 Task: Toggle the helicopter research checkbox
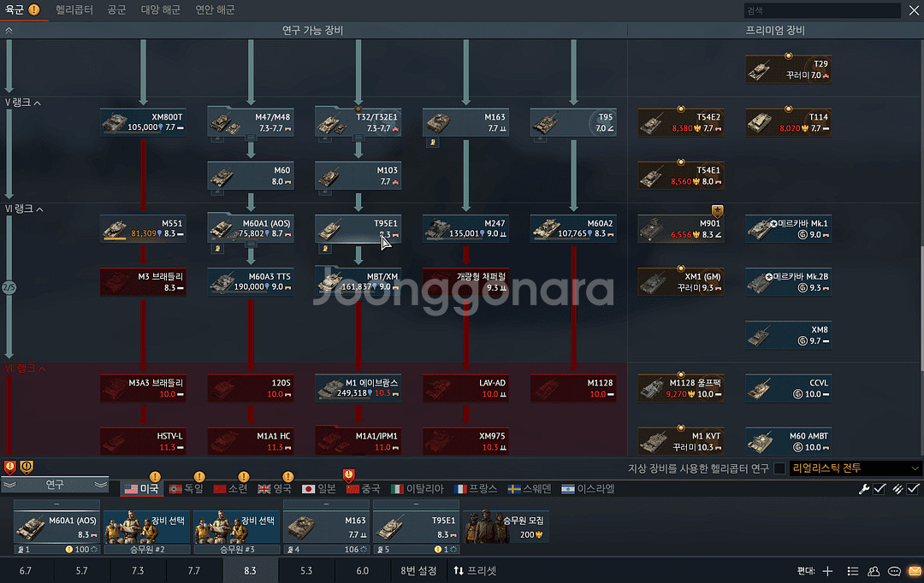pyautogui.click(x=779, y=468)
